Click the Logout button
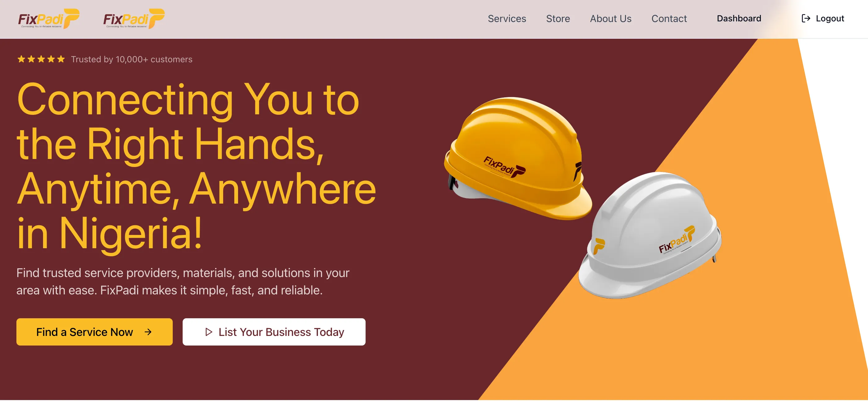 pos(822,19)
